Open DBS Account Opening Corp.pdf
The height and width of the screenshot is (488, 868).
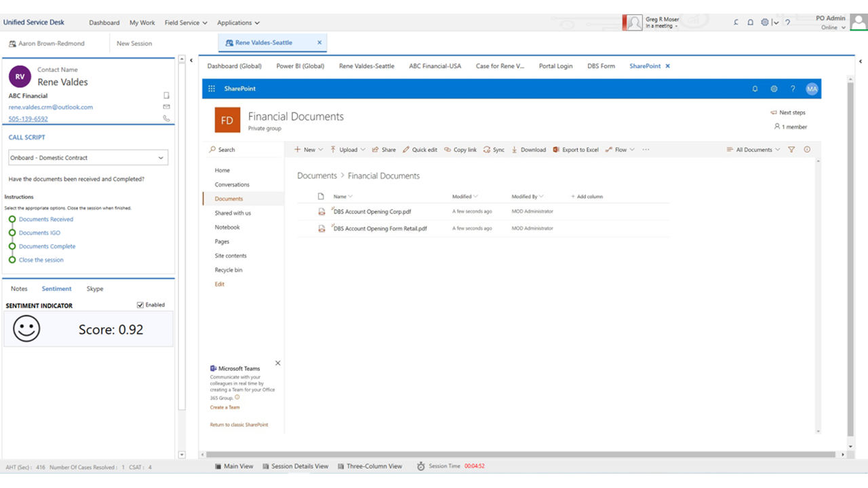click(372, 211)
